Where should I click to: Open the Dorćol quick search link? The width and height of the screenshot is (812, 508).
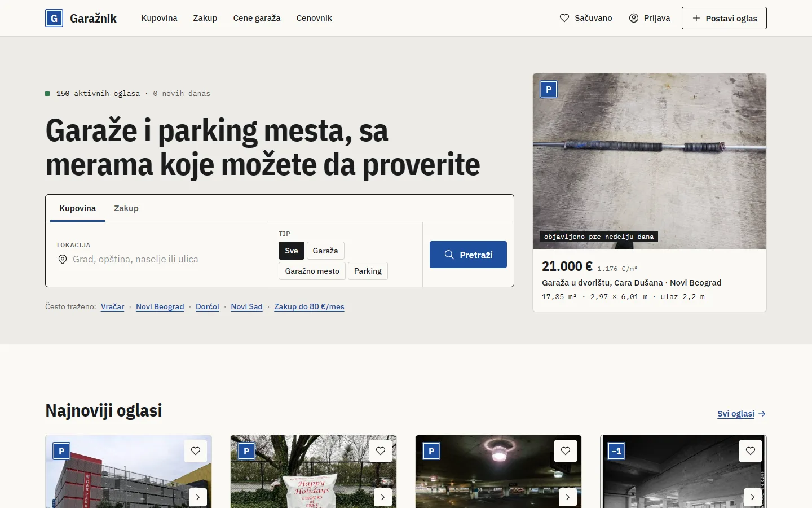tap(208, 306)
